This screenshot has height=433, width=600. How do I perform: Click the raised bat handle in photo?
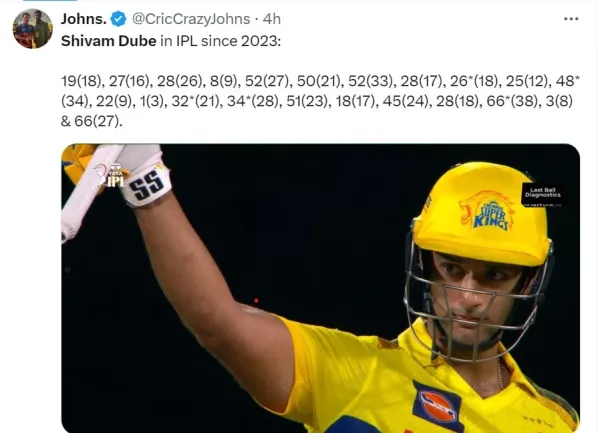click(x=80, y=195)
